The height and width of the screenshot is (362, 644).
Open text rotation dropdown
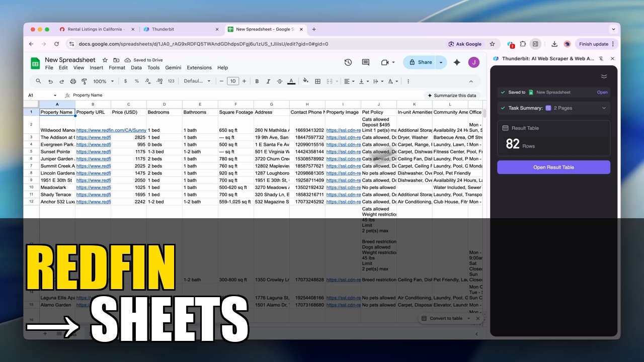tap(392, 81)
